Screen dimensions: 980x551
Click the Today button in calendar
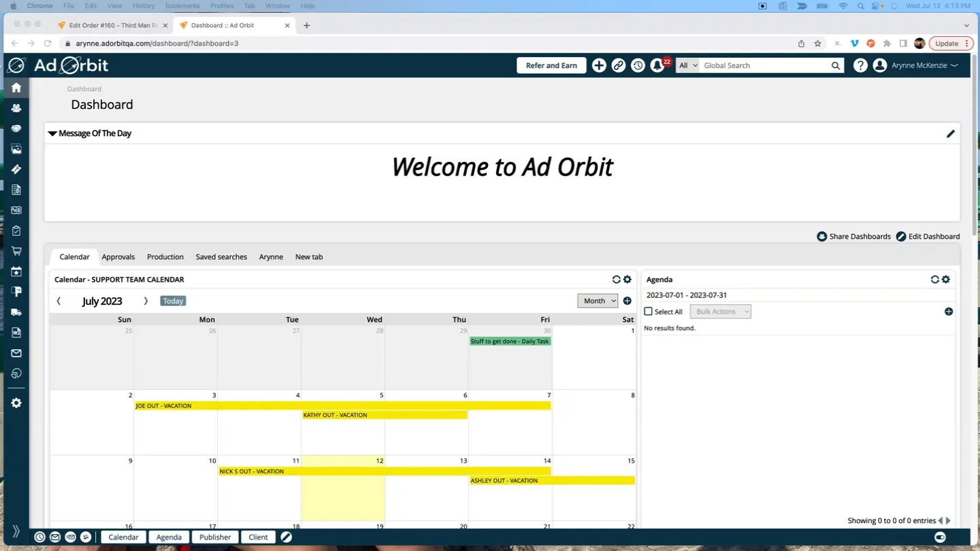tap(173, 301)
